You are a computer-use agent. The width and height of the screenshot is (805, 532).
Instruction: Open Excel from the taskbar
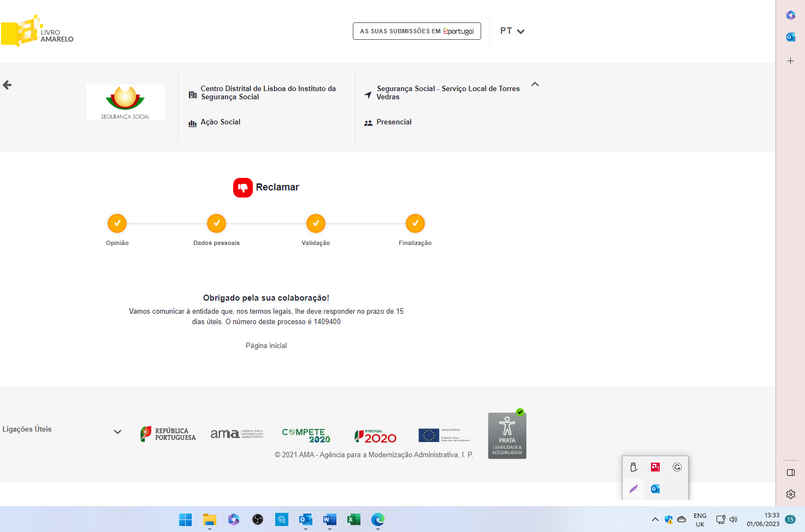tap(354, 519)
